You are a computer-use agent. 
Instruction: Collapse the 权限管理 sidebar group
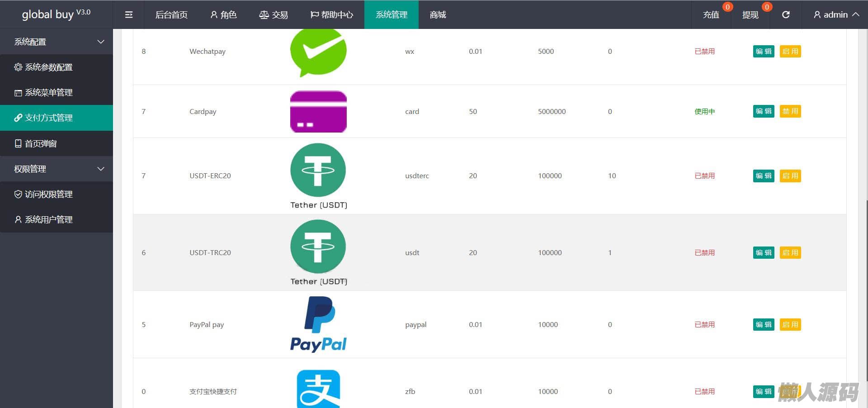coord(57,169)
